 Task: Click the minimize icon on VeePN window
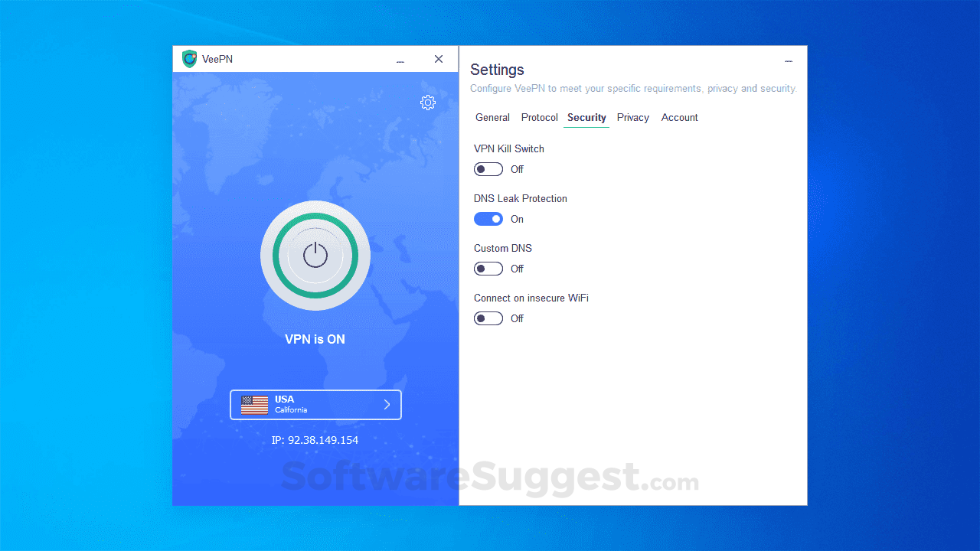click(x=400, y=59)
